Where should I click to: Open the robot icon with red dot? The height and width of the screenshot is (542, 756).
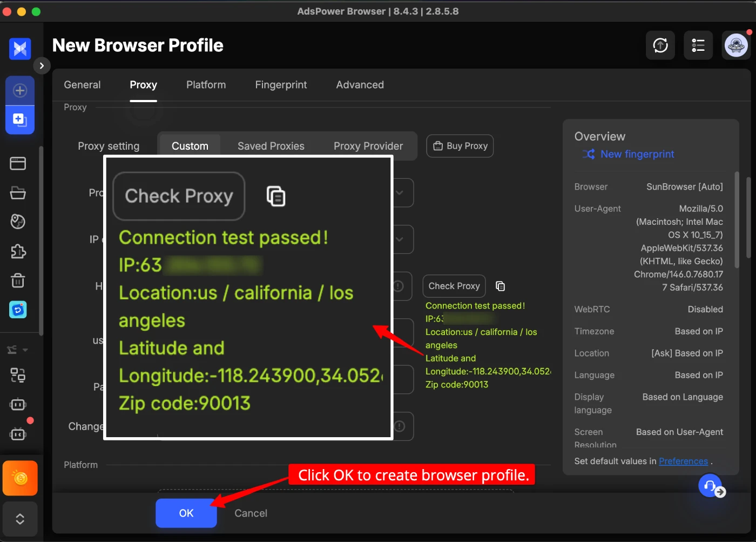coord(18,433)
